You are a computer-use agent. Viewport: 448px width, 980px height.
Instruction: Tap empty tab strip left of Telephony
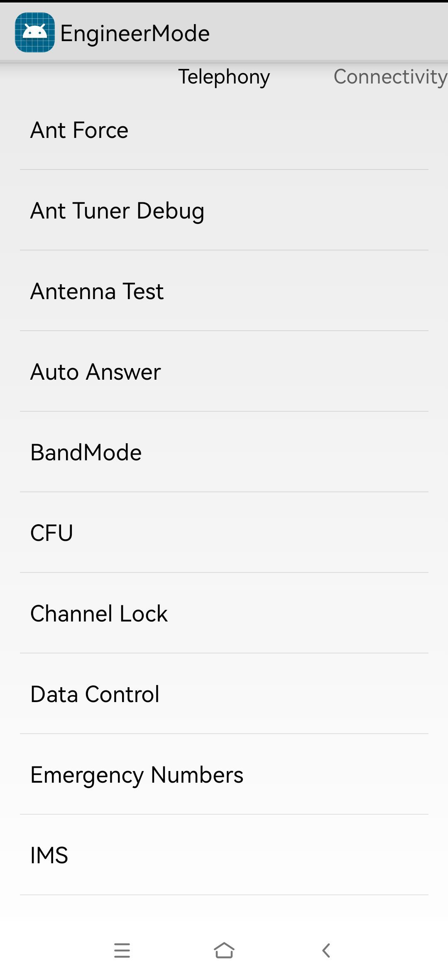pos(87,77)
